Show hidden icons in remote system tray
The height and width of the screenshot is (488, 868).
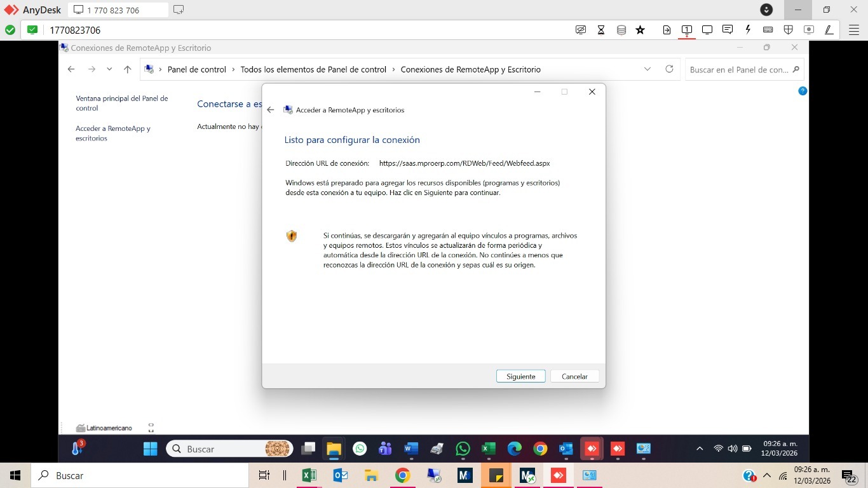700,449
